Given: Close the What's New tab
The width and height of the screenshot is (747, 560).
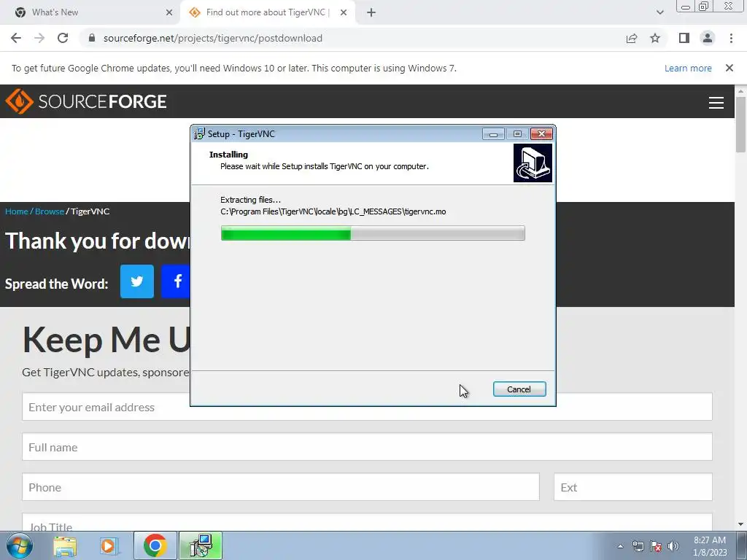Looking at the screenshot, I should coord(169,12).
